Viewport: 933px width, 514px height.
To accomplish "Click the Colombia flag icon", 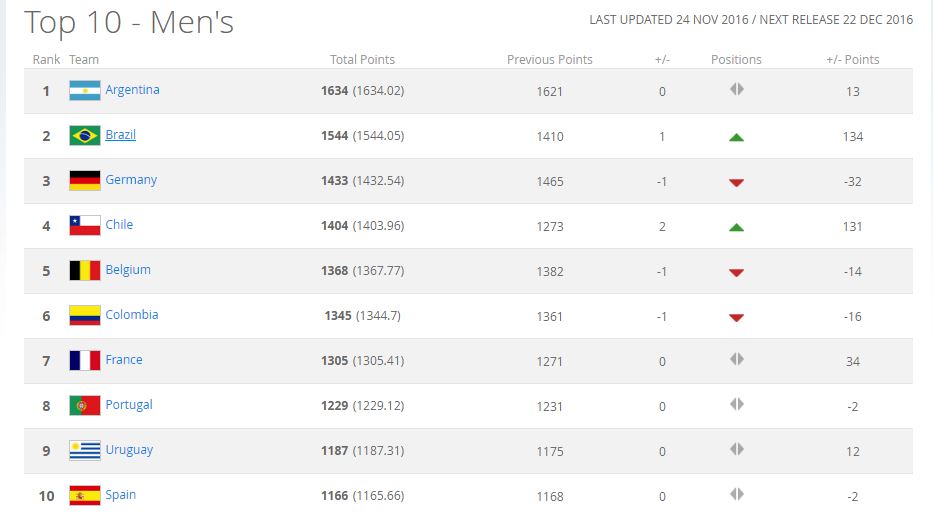I will click(x=84, y=315).
